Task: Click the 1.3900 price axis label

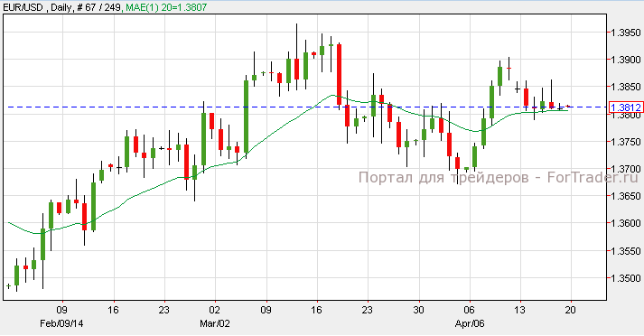Action: (x=626, y=60)
